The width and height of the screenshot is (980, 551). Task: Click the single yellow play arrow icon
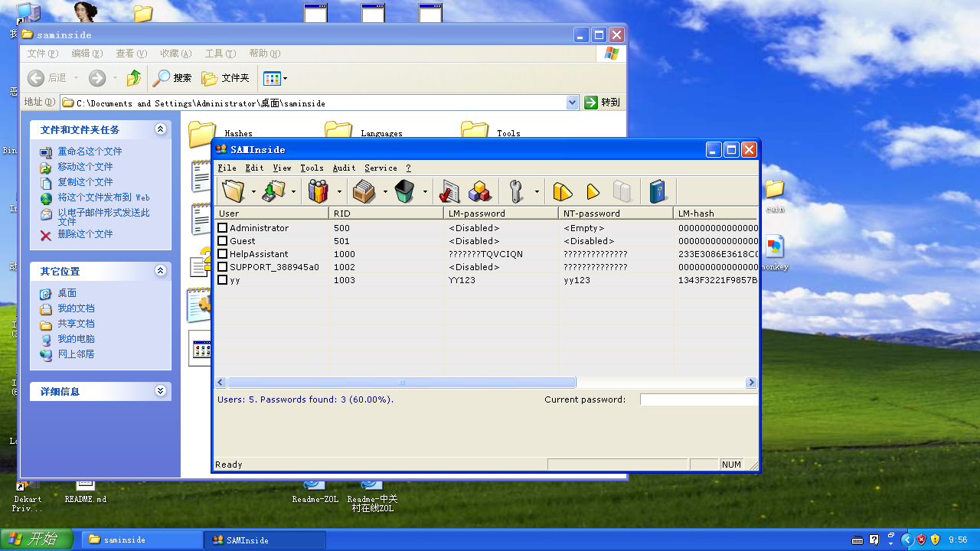[x=593, y=191]
